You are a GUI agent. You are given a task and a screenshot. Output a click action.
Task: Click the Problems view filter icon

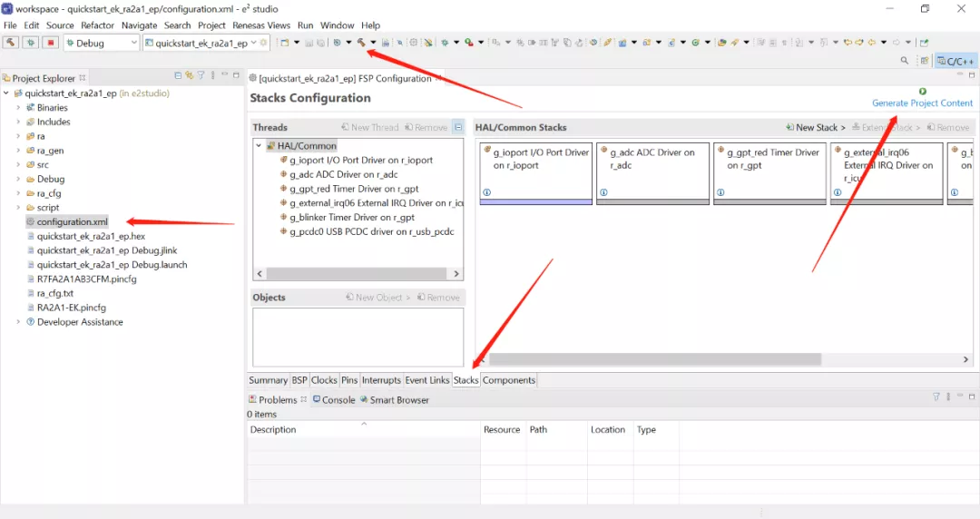click(936, 397)
